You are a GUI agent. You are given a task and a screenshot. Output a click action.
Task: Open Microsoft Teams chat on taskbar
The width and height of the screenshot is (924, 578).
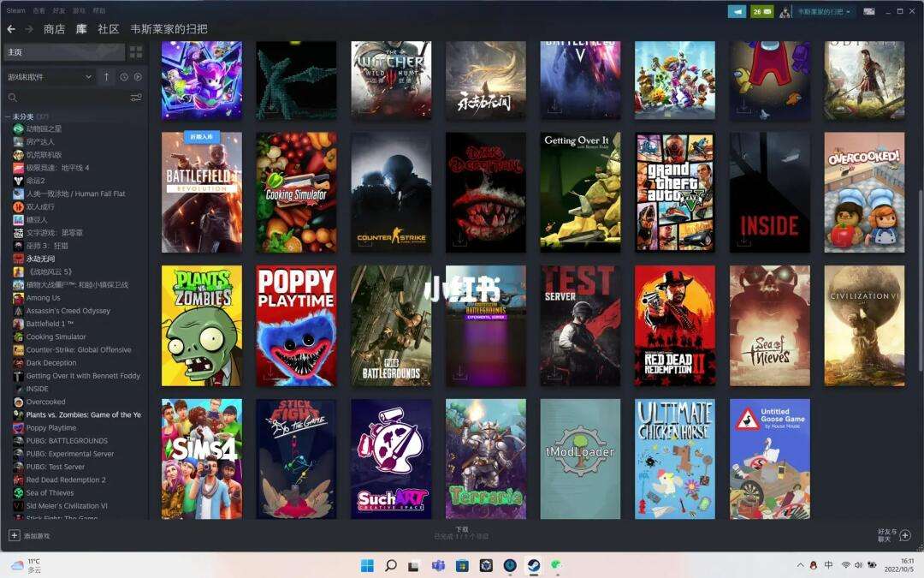[438, 566]
